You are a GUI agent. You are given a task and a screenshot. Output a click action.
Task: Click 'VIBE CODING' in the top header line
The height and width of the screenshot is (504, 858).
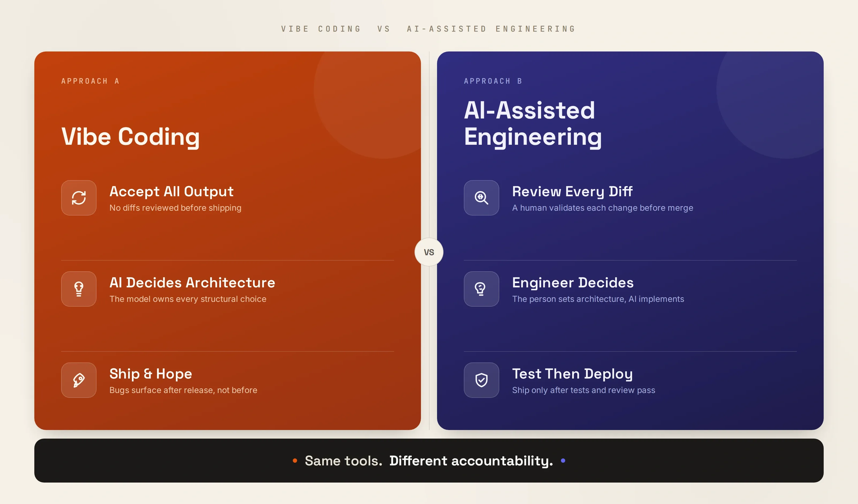click(x=321, y=29)
